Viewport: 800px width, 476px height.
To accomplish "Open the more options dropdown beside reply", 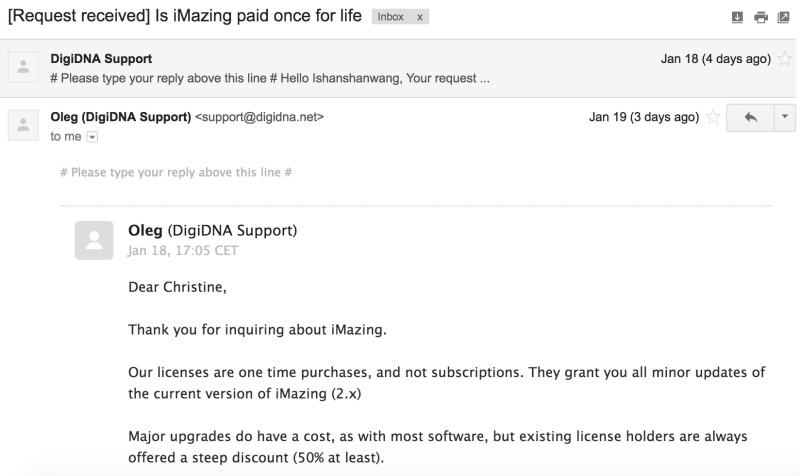I will tap(785, 117).
